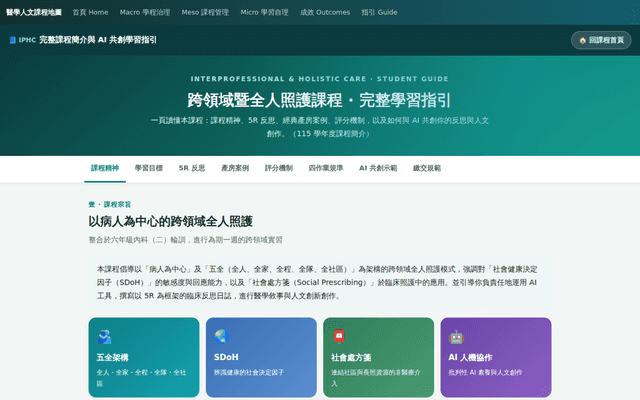Click the 社會處方箋 card title

coord(351,358)
